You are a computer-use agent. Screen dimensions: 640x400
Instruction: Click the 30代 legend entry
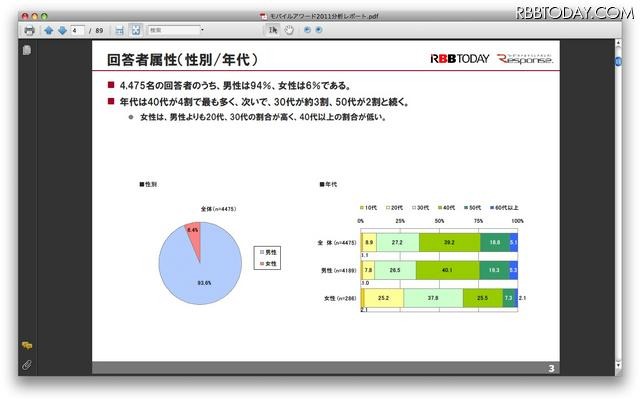point(420,208)
